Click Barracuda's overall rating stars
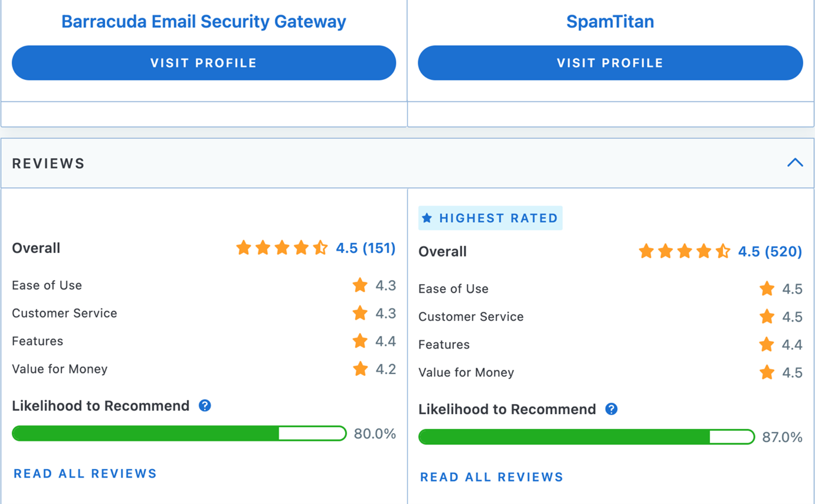 [282, 248]
